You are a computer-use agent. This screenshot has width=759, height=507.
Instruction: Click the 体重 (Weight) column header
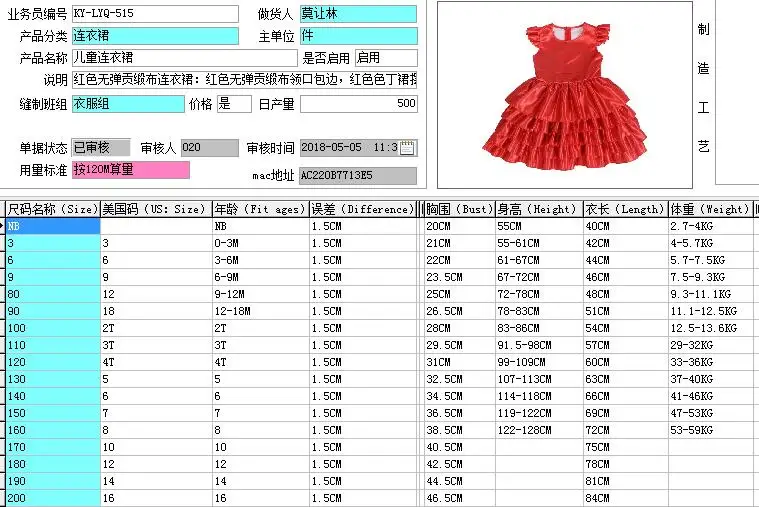(711, 209)
